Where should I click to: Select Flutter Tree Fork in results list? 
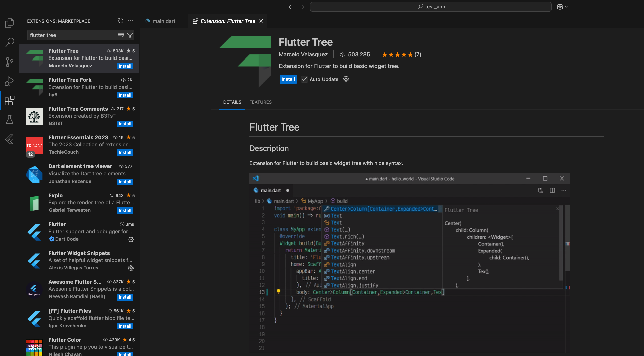(x=79, y=88)
